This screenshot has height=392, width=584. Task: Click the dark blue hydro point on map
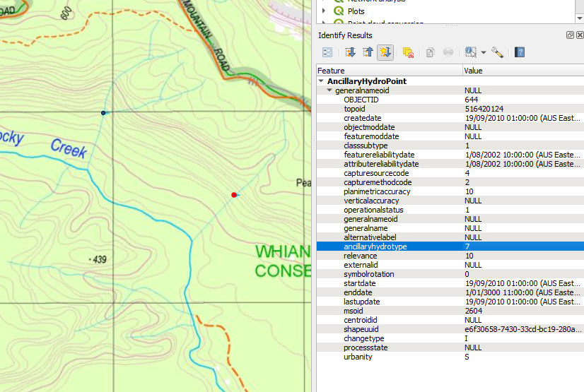[103, 113]
